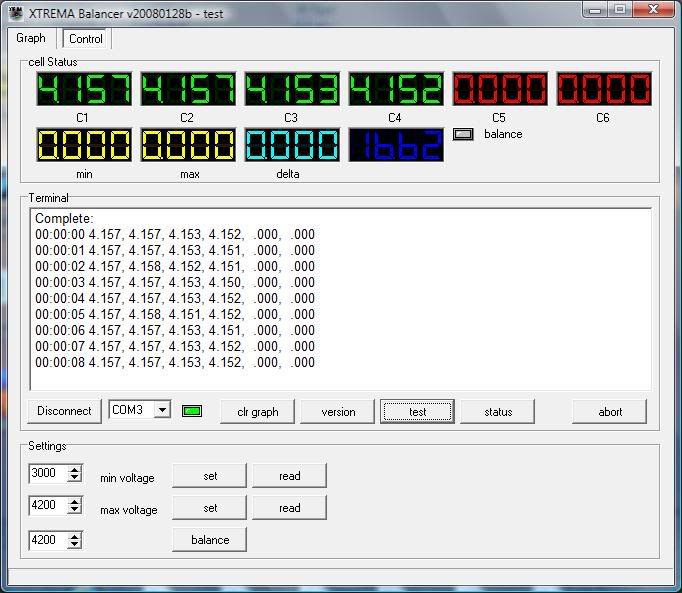Switch to the Control tab

(x=86, y=39)
